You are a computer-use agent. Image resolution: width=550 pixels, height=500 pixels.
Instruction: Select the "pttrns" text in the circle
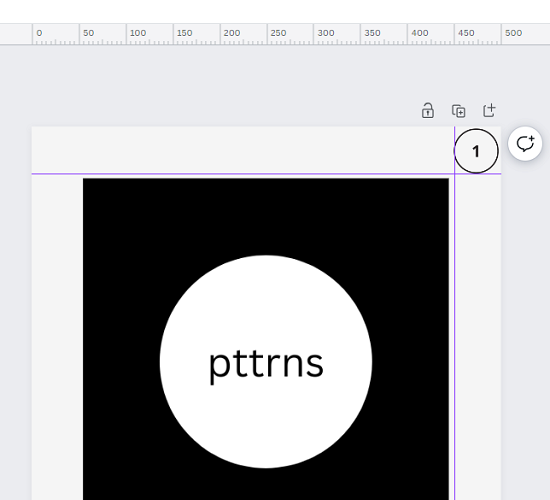[266, 366]
